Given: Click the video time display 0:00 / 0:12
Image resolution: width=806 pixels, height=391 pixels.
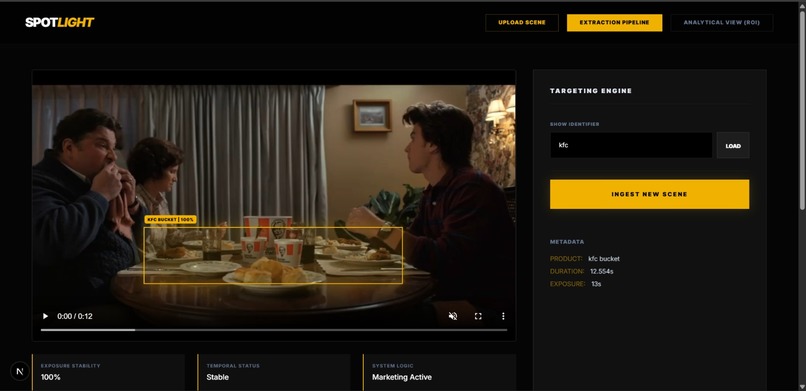Looking at the screenshot, I should (75, 316).
